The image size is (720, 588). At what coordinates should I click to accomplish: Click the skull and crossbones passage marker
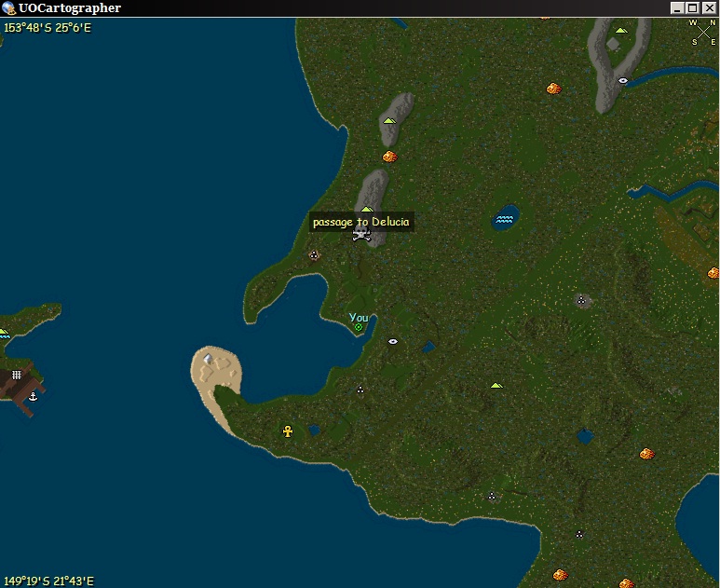(x=361, y=234)
